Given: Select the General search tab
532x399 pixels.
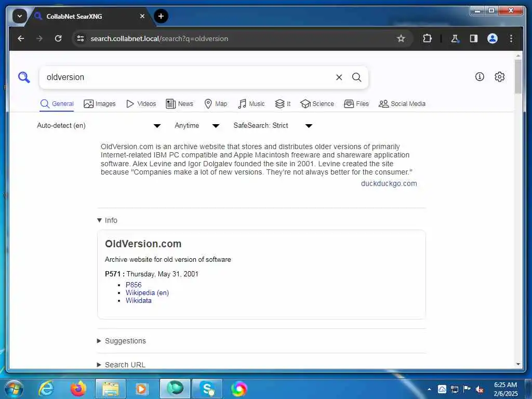Looking at the screenshot, I should (x=57, y=104).
